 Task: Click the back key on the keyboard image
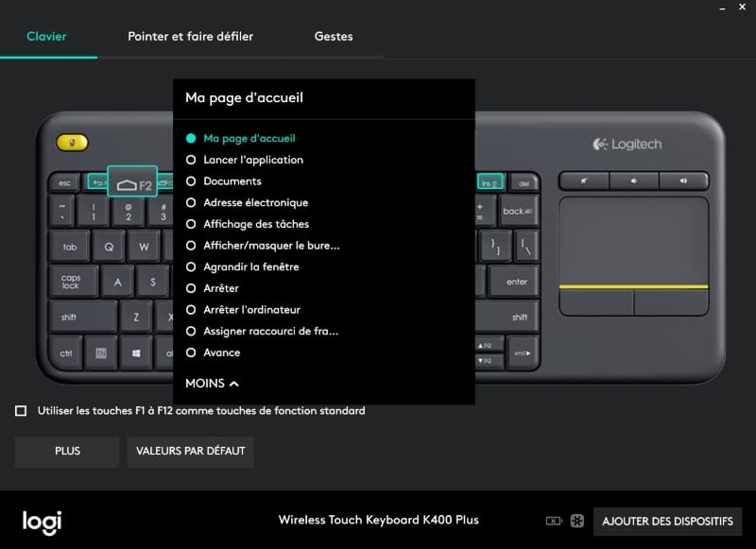[x=518, y=211]
